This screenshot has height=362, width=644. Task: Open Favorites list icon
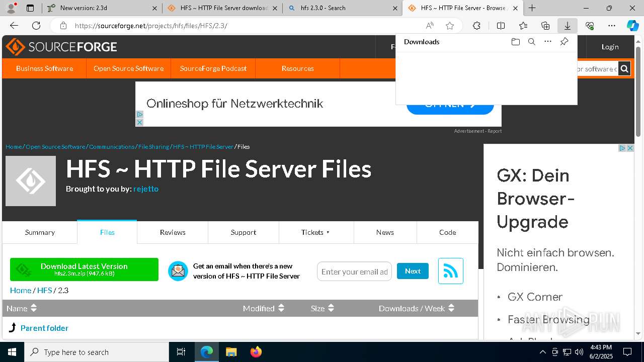pos(523,26)
